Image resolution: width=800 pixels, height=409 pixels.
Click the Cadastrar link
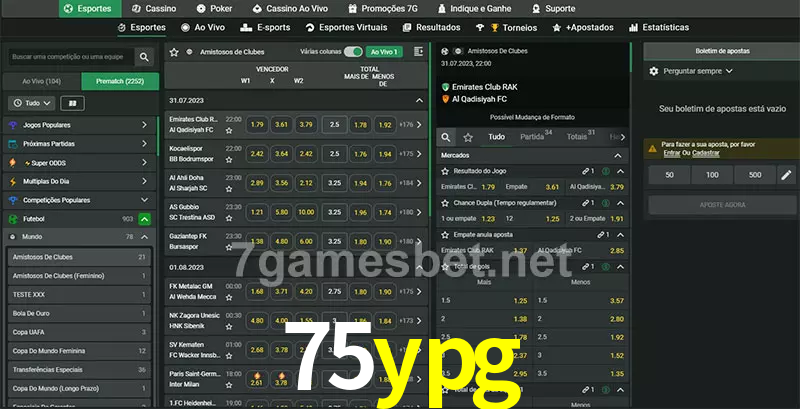(706, 153)
